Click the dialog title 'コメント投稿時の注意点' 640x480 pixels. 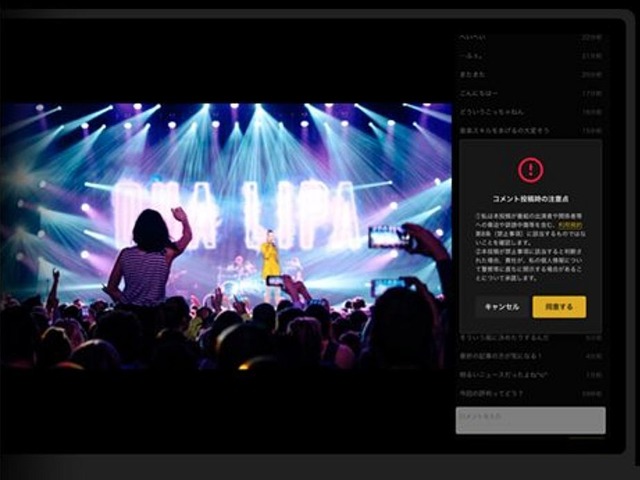[531, 199]
